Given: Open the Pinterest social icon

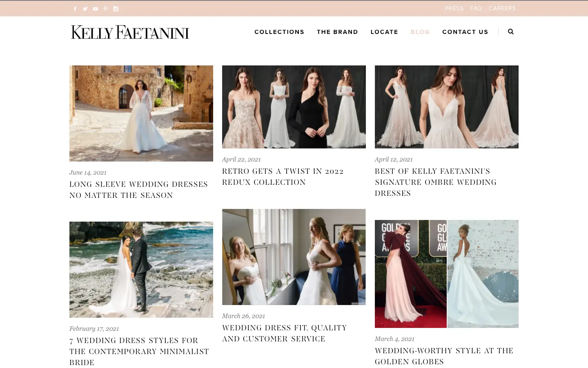Looking at the screenshot, I should 106,9.
